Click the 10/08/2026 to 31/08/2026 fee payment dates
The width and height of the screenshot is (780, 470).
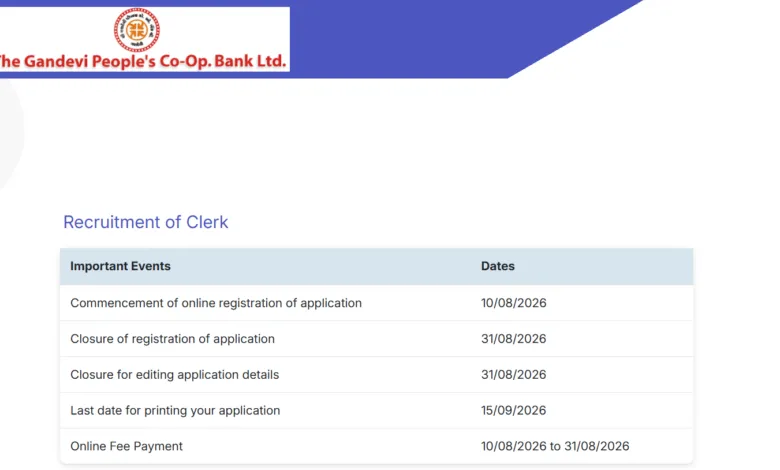pyautogui.click(x=555, y=446)
